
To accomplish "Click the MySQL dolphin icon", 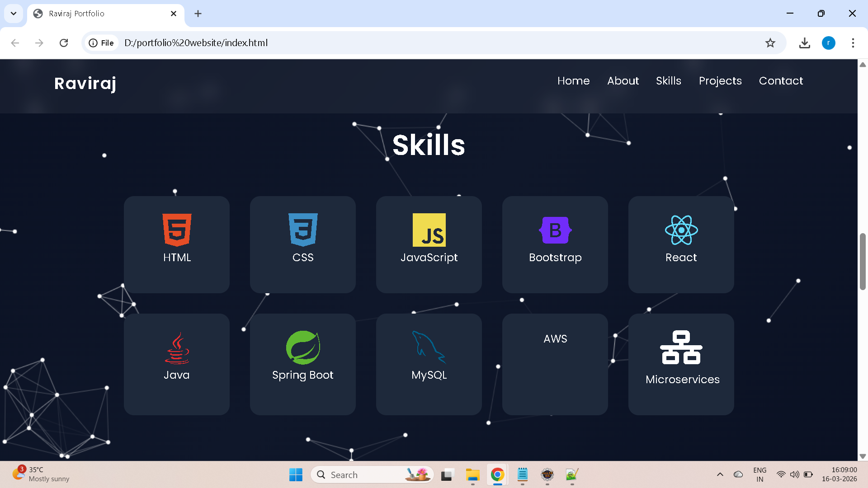I will click(429, 347).
